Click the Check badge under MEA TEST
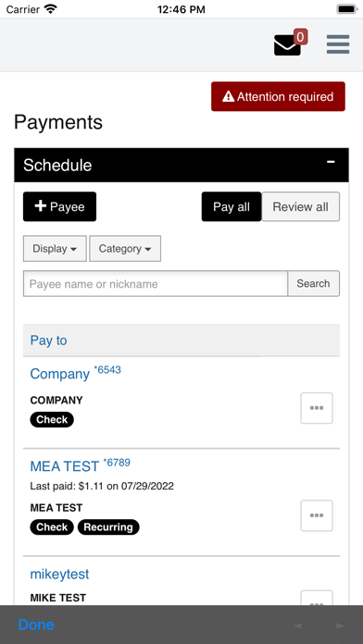Viewport: 363px width, 644px height. [52, 527]
